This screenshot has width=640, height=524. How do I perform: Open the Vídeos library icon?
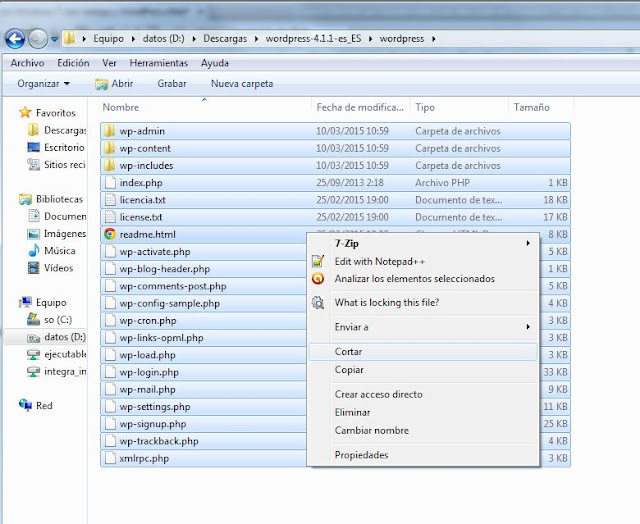tap(33, 268)
